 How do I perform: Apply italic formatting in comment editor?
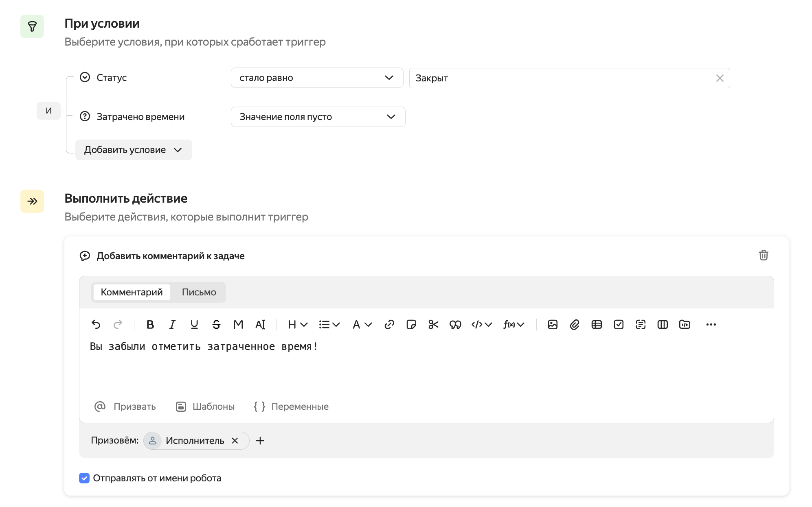point(172,324)
